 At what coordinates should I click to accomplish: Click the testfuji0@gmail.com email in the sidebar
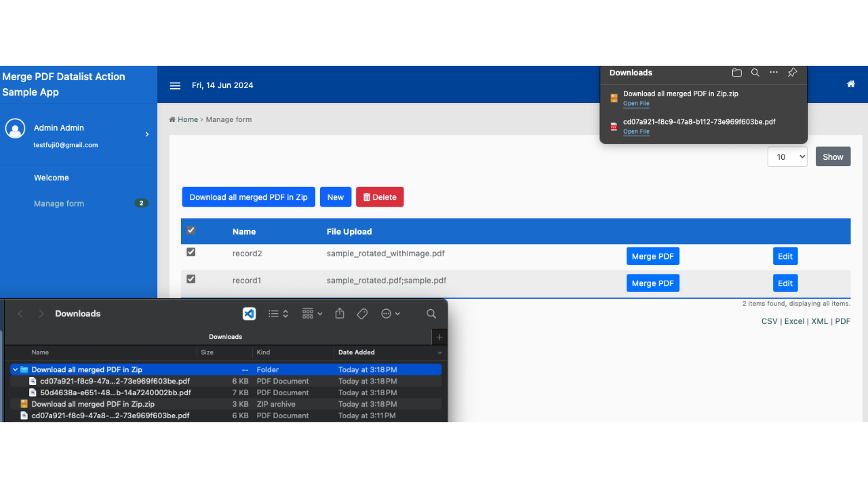tap(66, 145)
